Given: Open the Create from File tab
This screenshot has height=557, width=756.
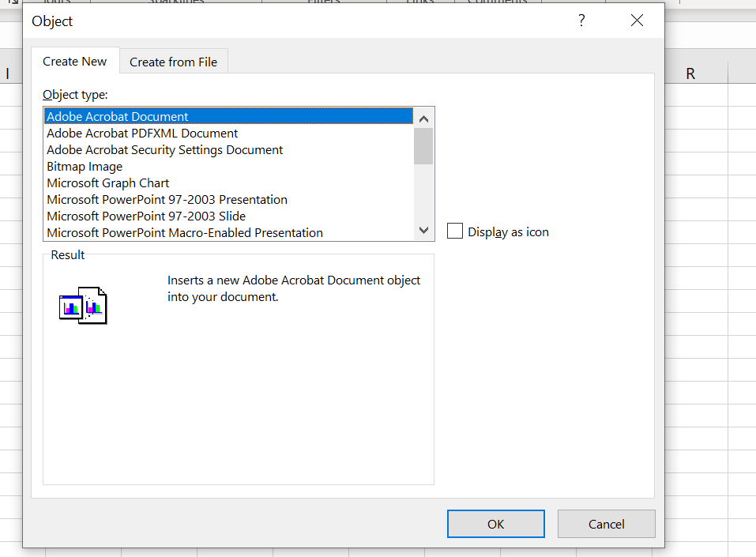Looking at the screenshot, I should (173, 62).
